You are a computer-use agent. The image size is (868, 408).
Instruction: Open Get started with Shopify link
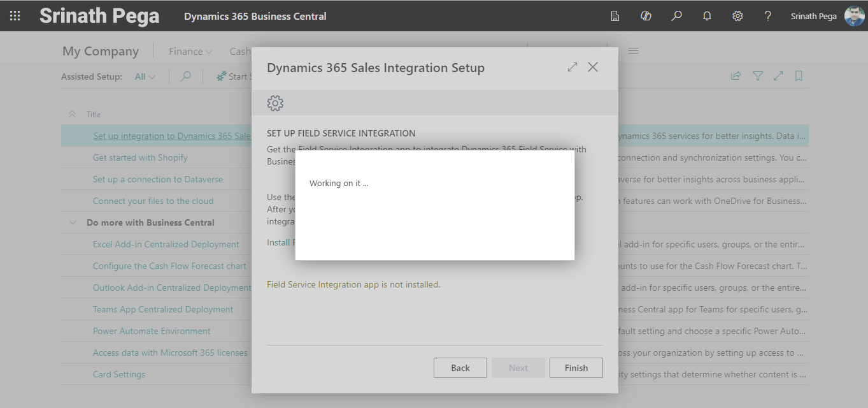point(140,157)
